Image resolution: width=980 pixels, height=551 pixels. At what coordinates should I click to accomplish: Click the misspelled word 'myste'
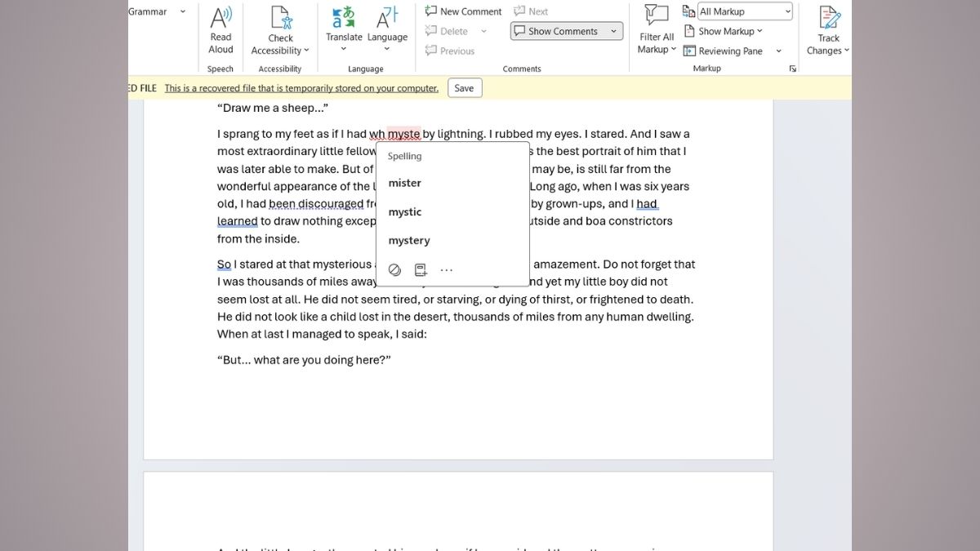point(403,134)
